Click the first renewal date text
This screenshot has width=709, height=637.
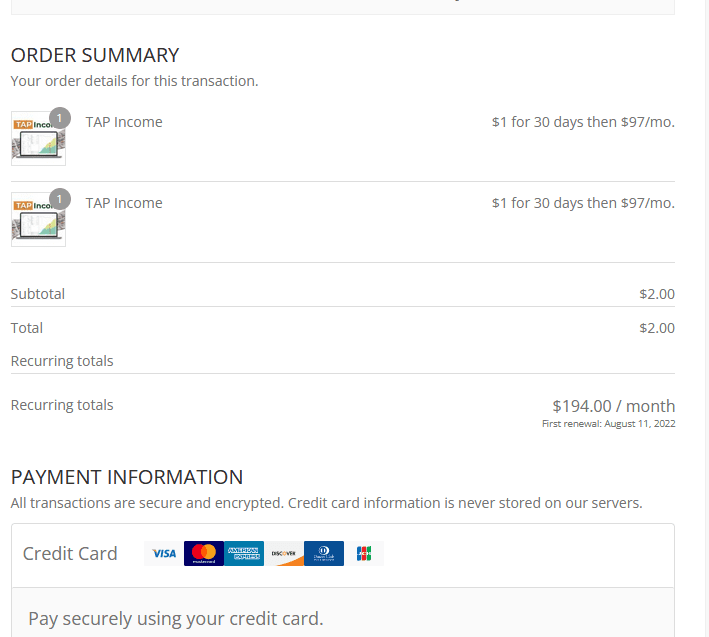point(608,424)
